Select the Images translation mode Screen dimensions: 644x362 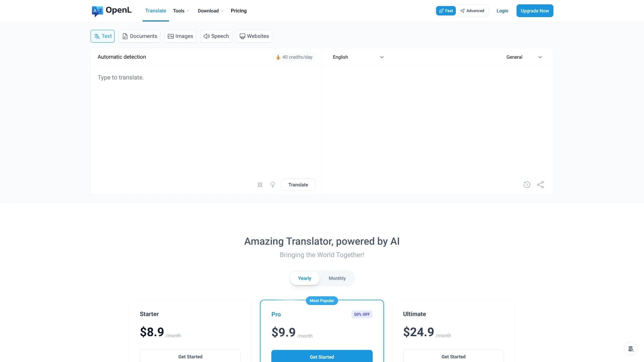[180, 36]
